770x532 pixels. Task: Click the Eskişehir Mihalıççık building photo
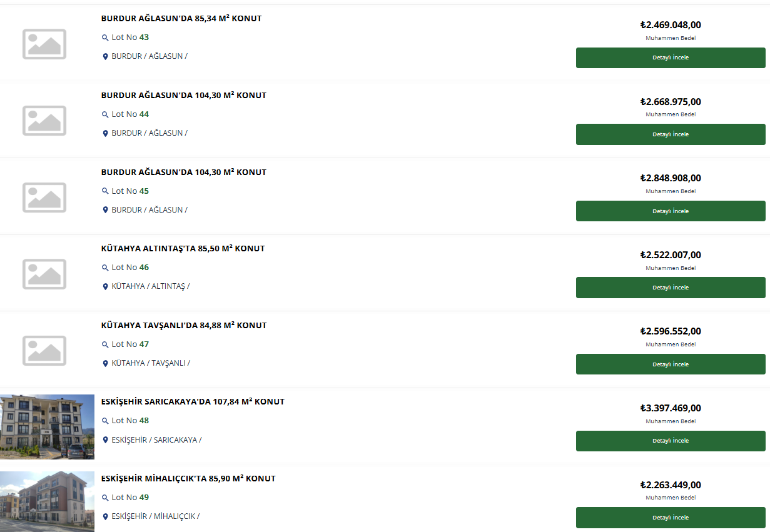pyautogui.click(x=47, y=501)
